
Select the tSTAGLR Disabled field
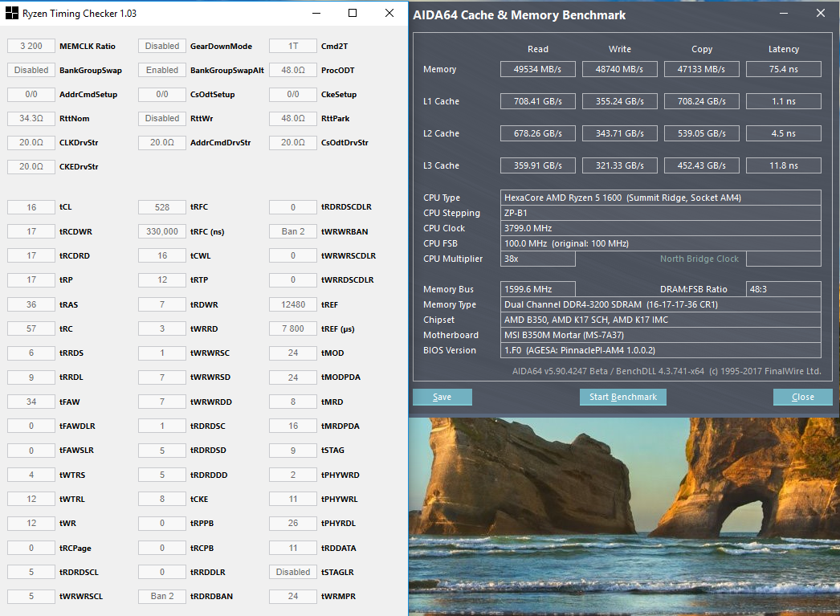[x=293, y=572]
